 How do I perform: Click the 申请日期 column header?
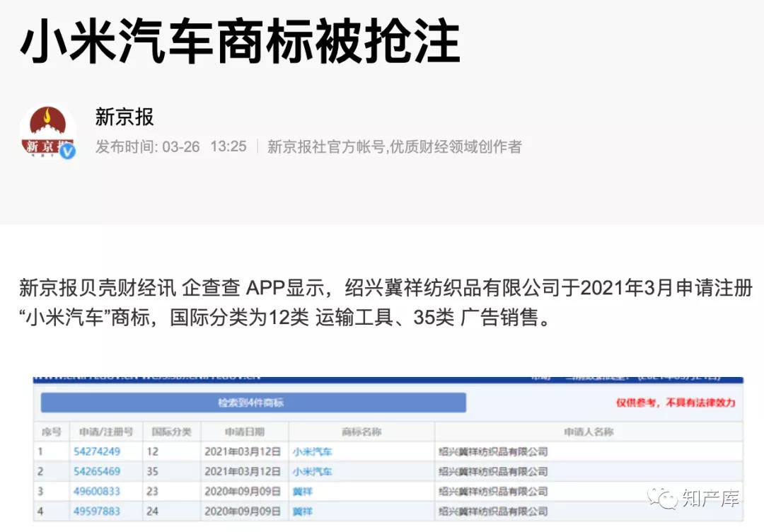(x=245, y=432)
